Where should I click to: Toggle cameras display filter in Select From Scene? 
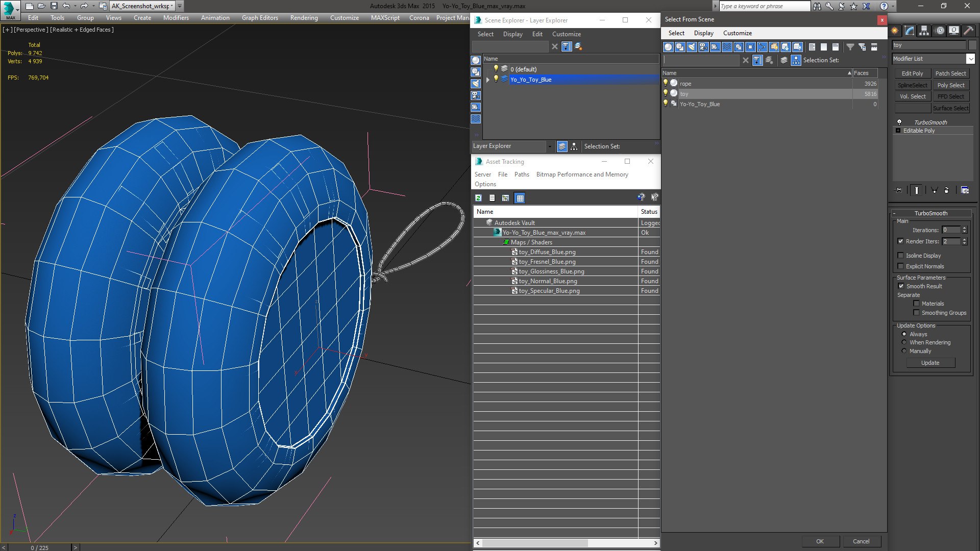703,47
